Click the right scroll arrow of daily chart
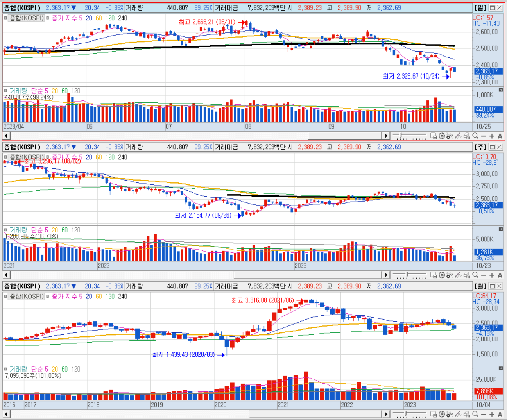507x420 pixels. [386, 136]
